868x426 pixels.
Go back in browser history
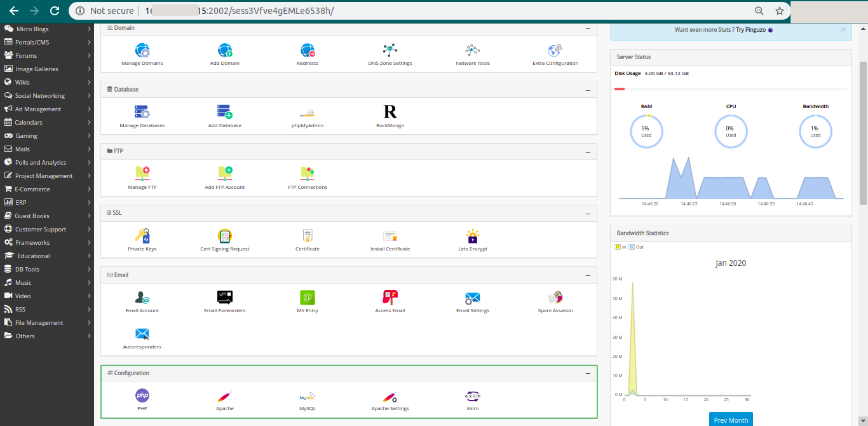click(14, 11)
